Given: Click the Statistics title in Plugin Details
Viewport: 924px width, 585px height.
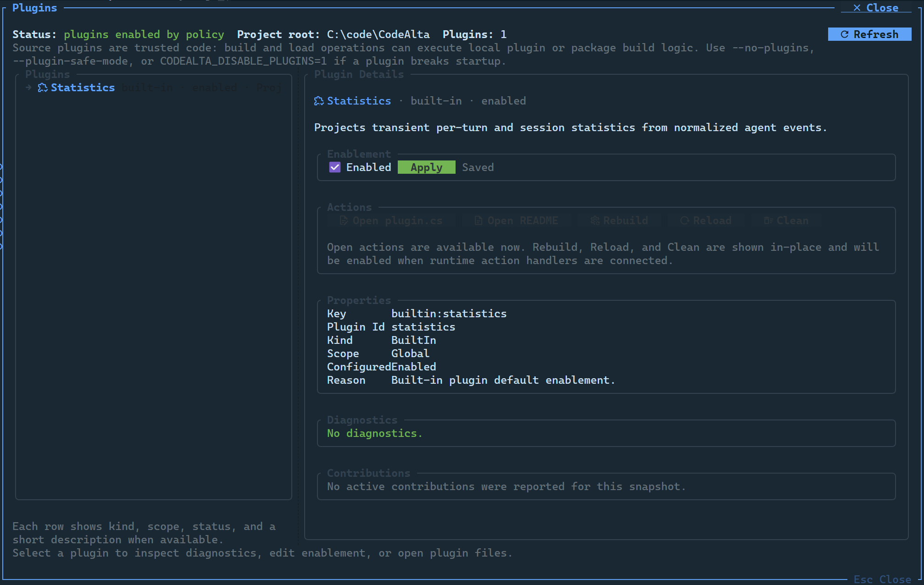Looking at the screenshot, I should coord(359,101).
